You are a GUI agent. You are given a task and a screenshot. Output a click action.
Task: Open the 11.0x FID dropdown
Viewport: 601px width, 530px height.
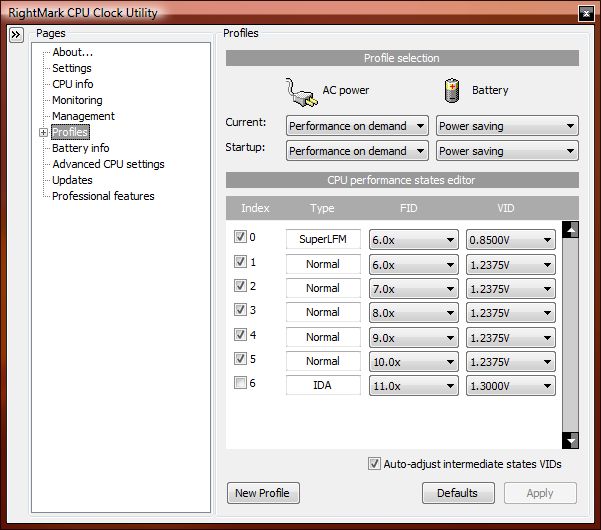click(414, 386)
